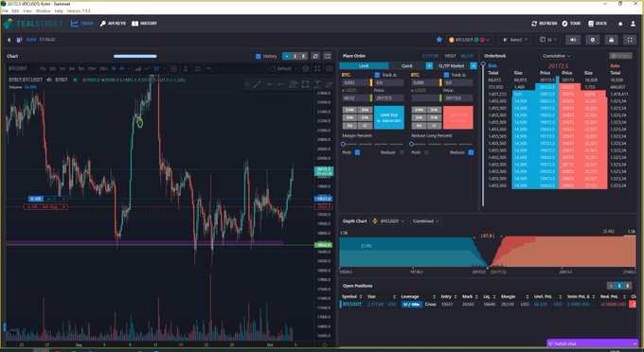This screenshot has width=644, height=352.
Task: Toggle the History checkbox on the chart
Action: (x=259, y=56)
